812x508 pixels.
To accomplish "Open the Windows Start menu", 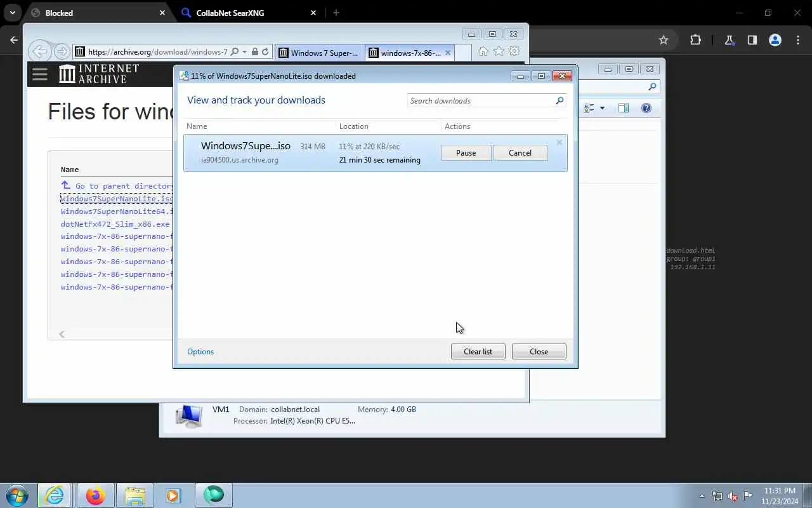I will pos(17,495).
